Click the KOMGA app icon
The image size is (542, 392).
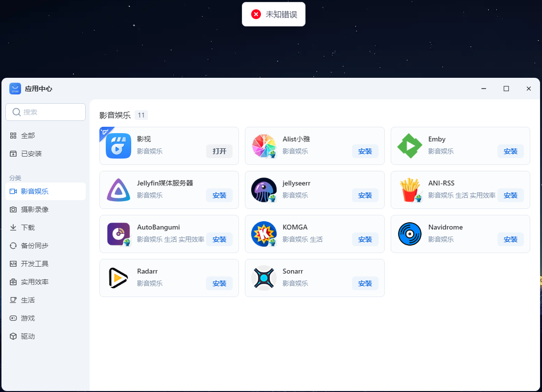coord(264,234)
